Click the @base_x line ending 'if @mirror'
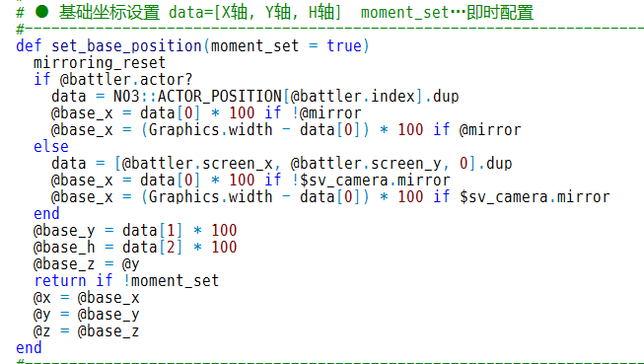 pyautogui.click(x=286, y=130)
